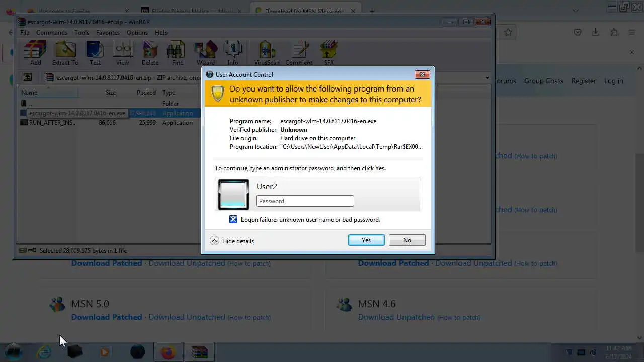Sort by the Packed column header
This screenshot has height=362, width=644.
139,93
